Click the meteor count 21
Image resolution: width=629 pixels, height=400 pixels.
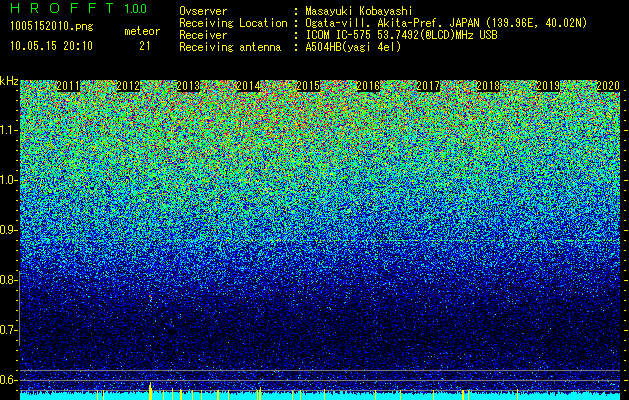click(144, 46)
